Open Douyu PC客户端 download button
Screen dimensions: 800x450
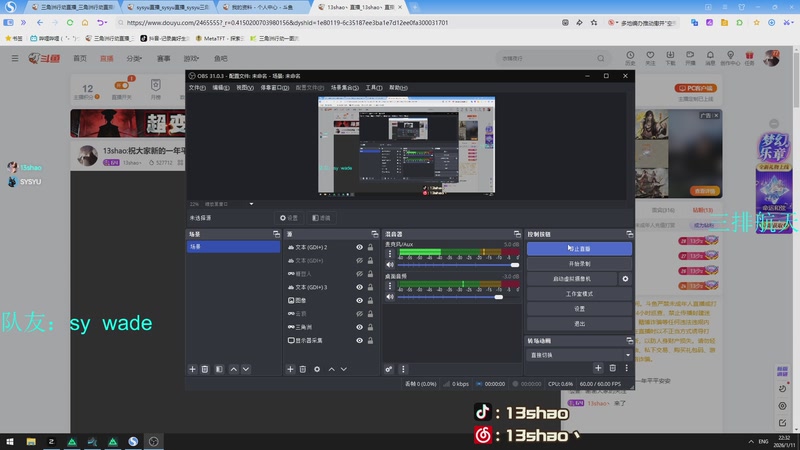tap(695, 88)
